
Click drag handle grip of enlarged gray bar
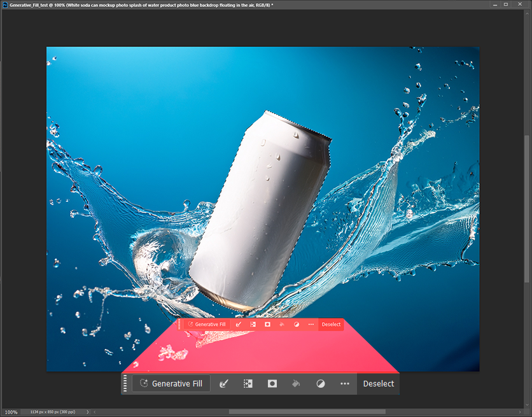125,383
